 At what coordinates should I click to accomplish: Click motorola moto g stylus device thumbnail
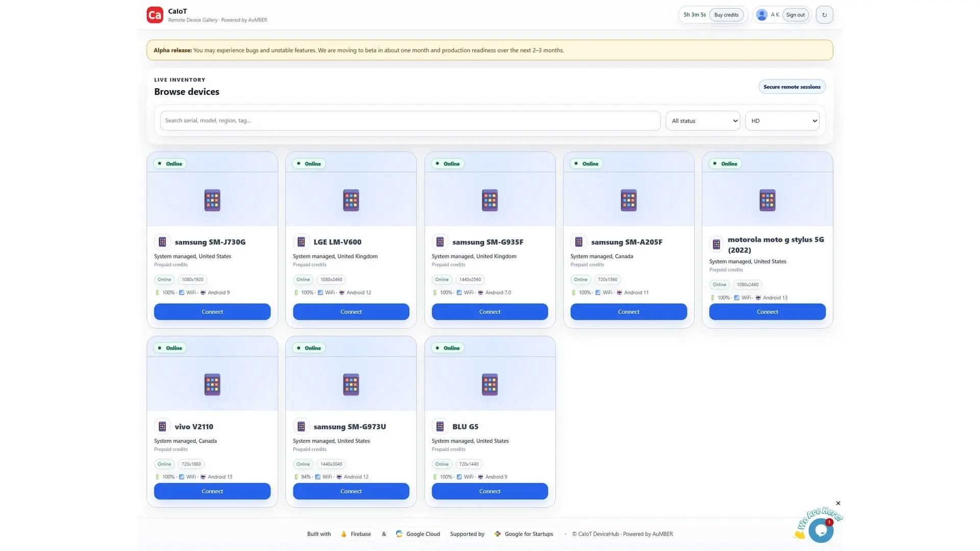pos(768,201)
